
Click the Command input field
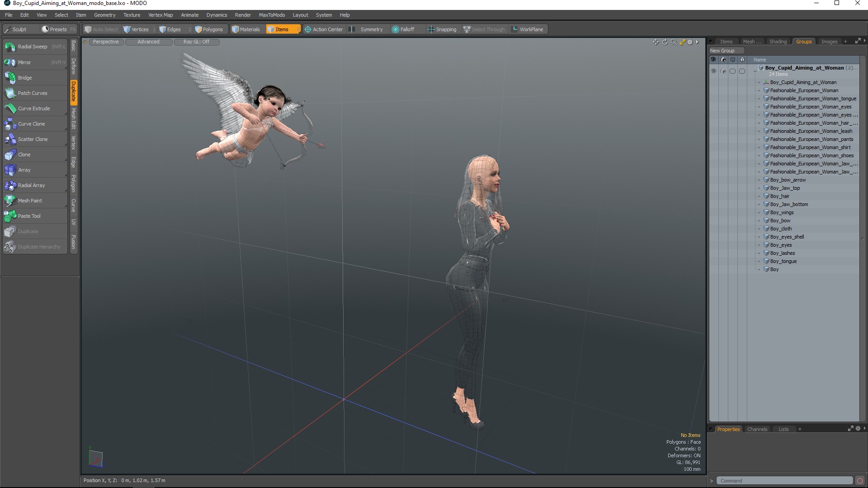pos(785,481)
